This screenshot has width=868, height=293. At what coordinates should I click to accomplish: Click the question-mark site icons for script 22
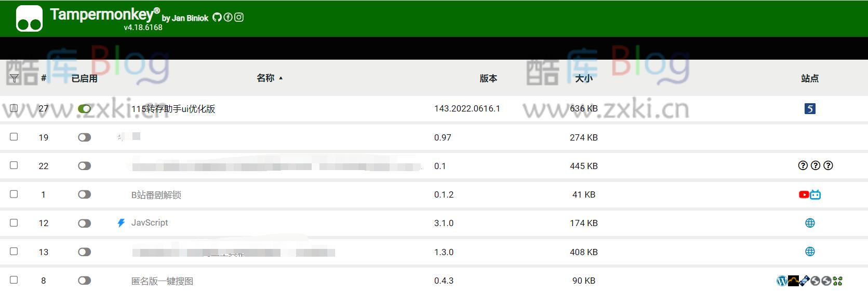(816, 165)
